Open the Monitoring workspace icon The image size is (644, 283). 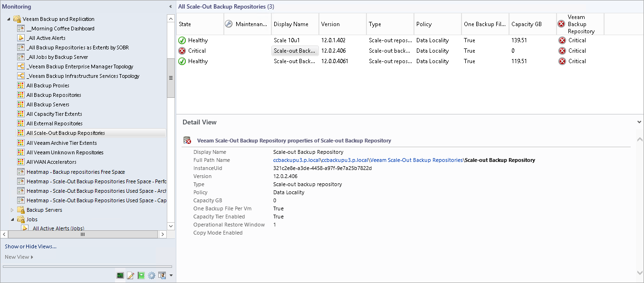[120, 275]
